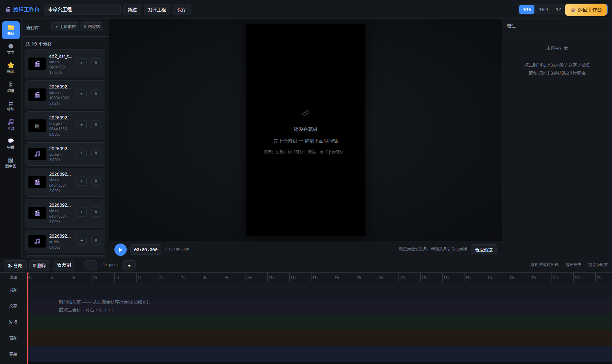Open the 音频 audio sidebar panel

(11, 125)
